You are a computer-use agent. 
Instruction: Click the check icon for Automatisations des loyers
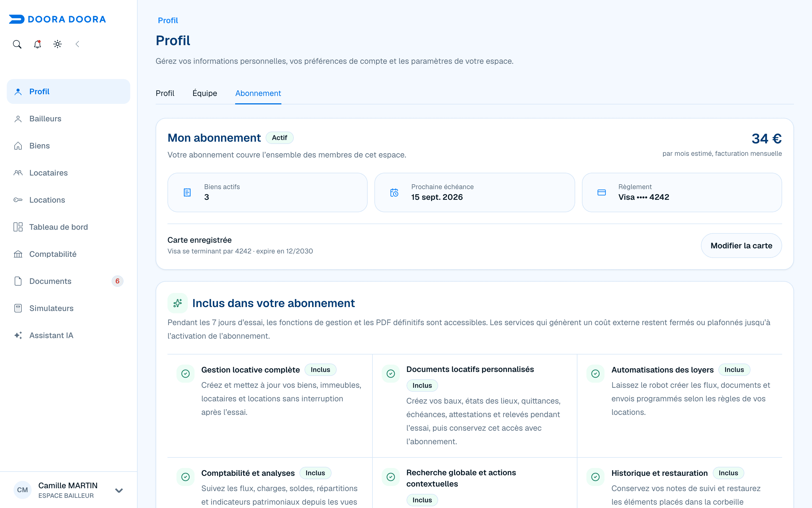595,374
